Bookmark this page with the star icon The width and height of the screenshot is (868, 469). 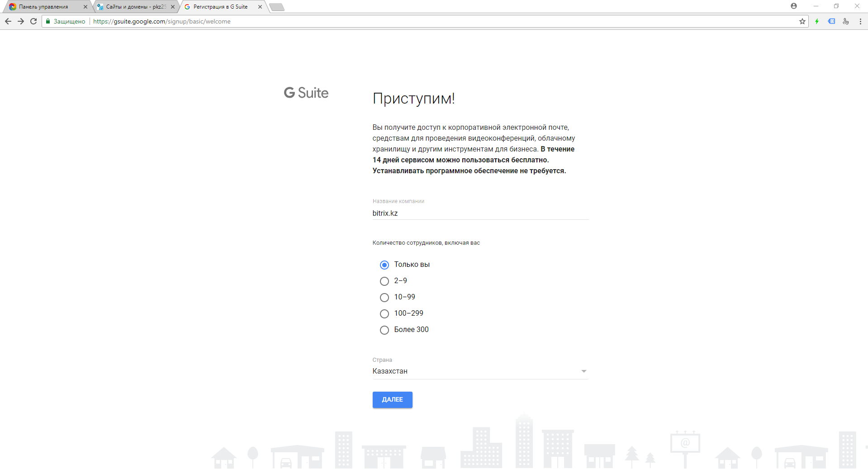tap(802, 21)
